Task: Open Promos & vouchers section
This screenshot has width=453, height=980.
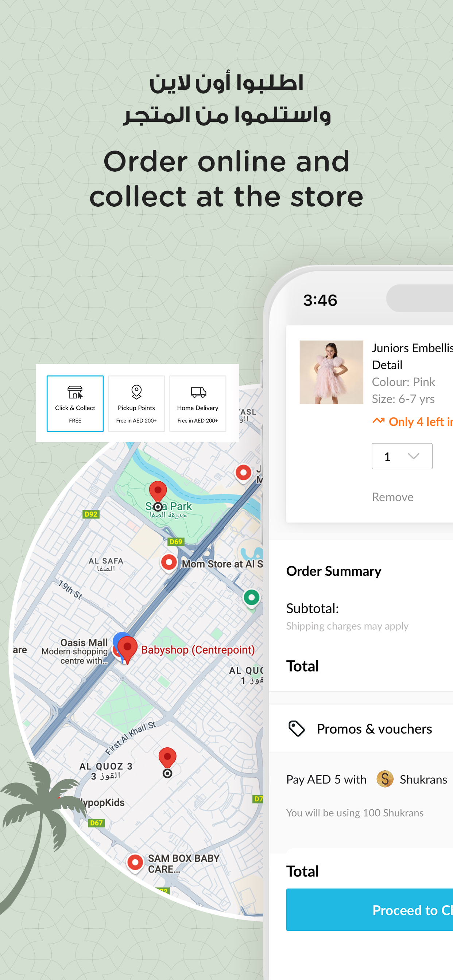Action: click(x=361, y=728)
